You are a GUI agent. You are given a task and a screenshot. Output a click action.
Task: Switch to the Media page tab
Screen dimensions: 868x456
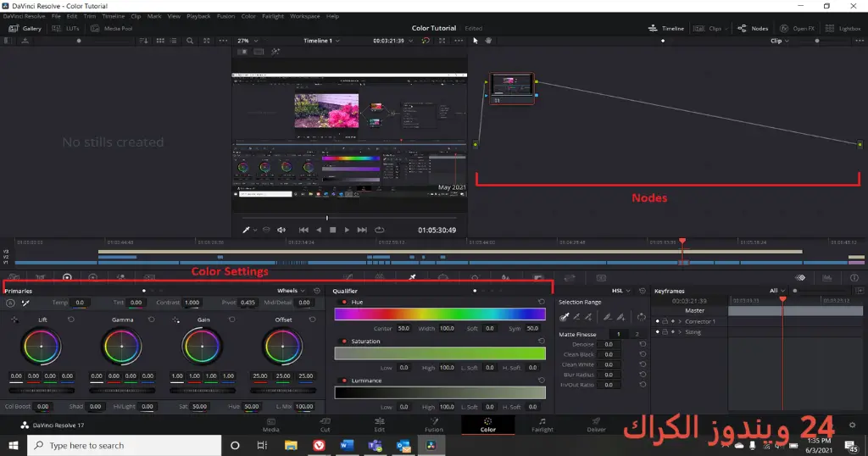[x=270, y=425]
